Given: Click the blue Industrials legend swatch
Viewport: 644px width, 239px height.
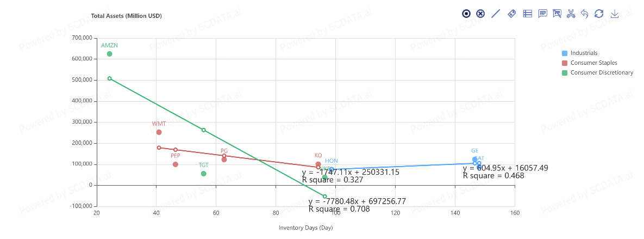Looking at the screenshot, I should click(x=565, y=53).
